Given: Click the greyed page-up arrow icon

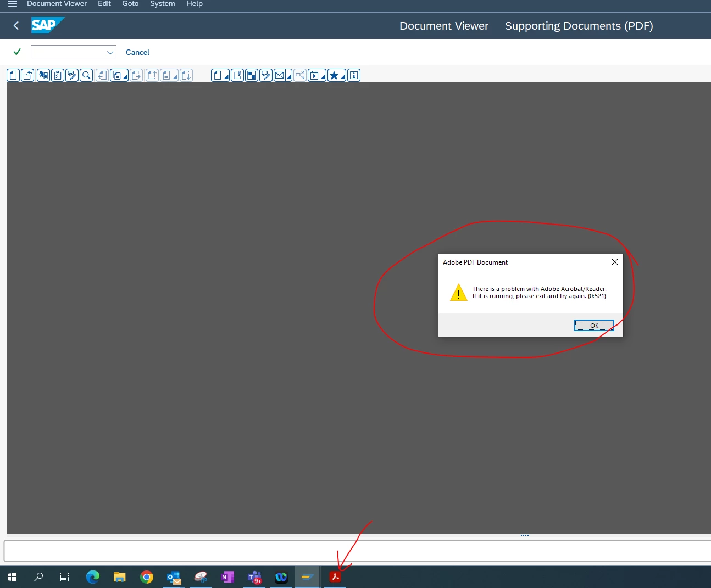Looking at the screenshot, I should tap(152, 75).
